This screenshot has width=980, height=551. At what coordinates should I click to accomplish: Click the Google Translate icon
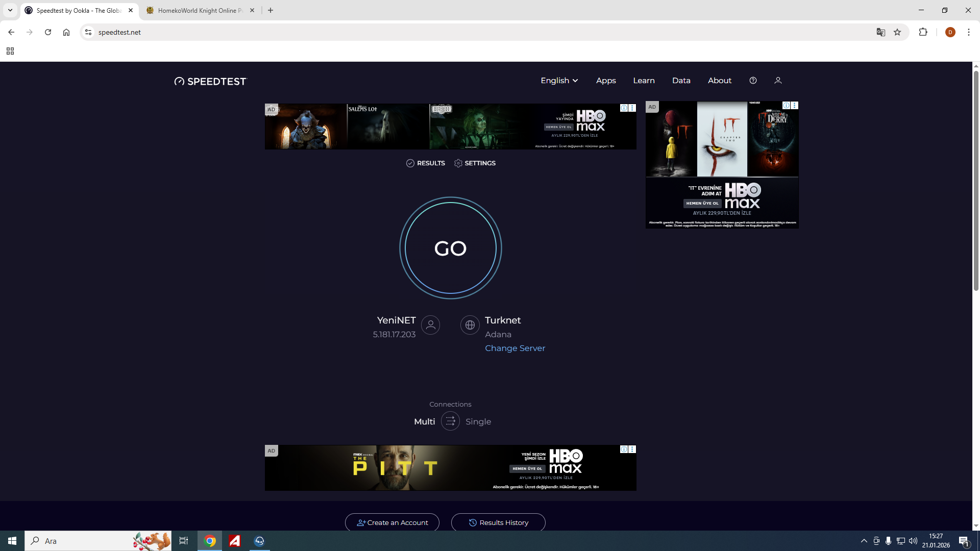pos(881,32)
